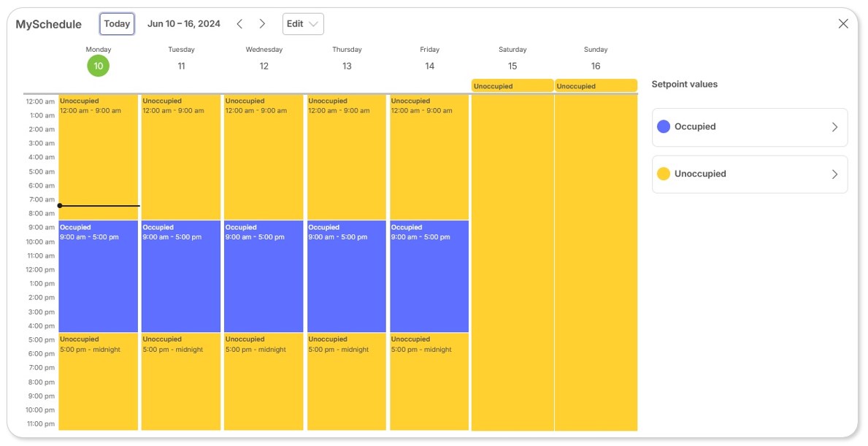
Task: Open Monday's Unoccupied 5:00 pm block
Action: [x=98, y=382]
